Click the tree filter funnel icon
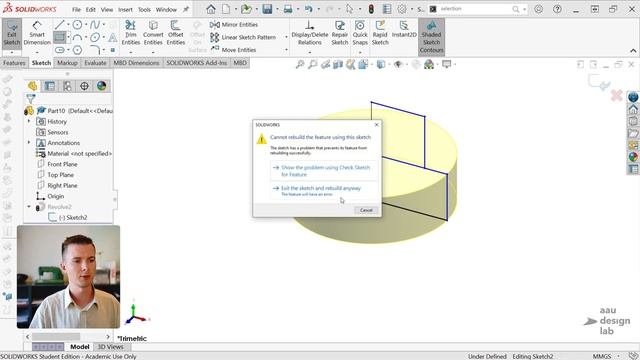 pos(31,99)
